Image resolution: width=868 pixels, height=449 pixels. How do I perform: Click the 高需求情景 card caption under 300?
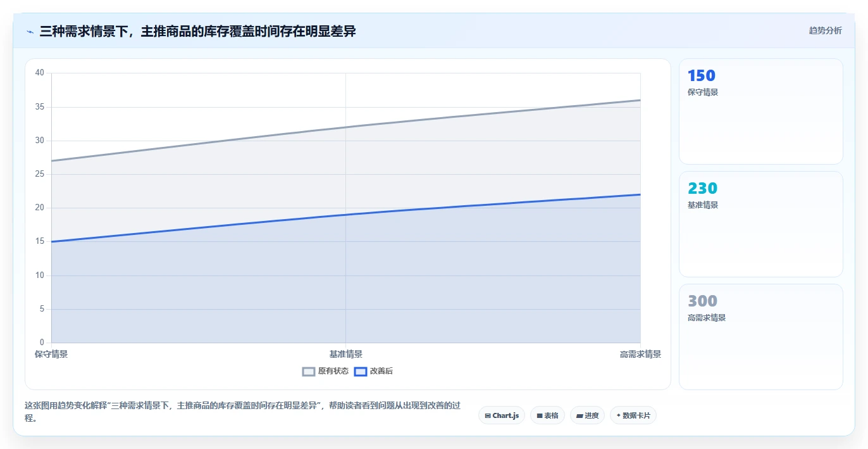(707, 318)
